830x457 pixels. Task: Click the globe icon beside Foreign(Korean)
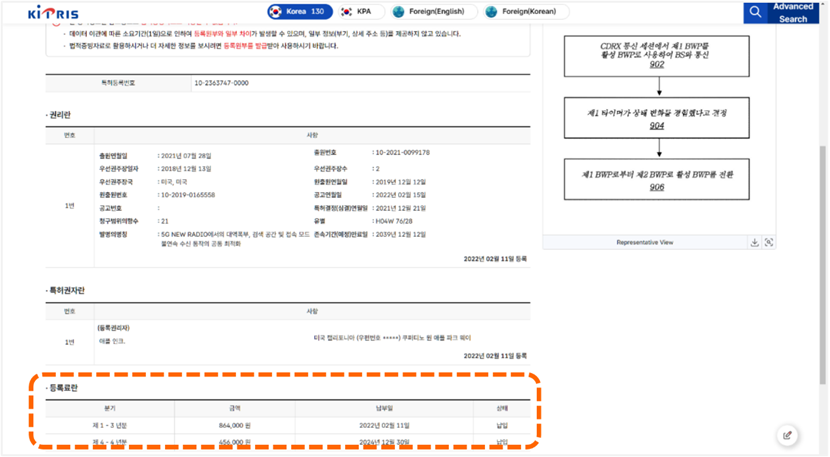tap(492, 12)
